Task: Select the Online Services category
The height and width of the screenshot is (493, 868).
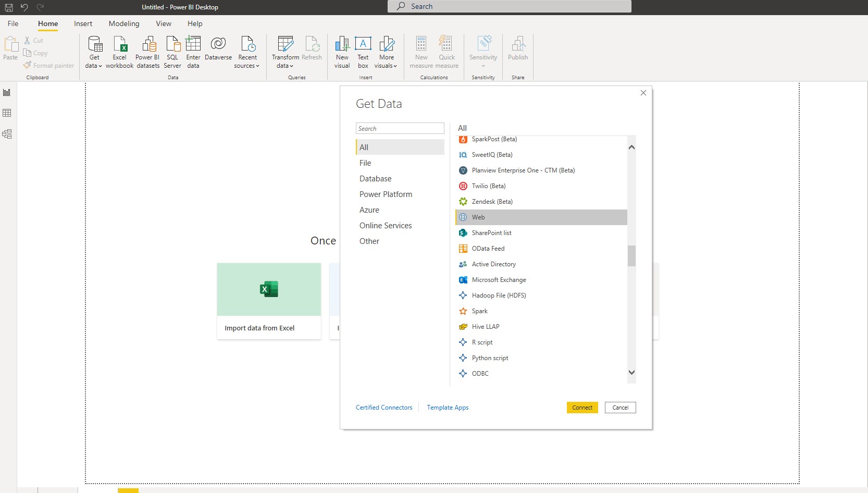Action: coord(400,226)
